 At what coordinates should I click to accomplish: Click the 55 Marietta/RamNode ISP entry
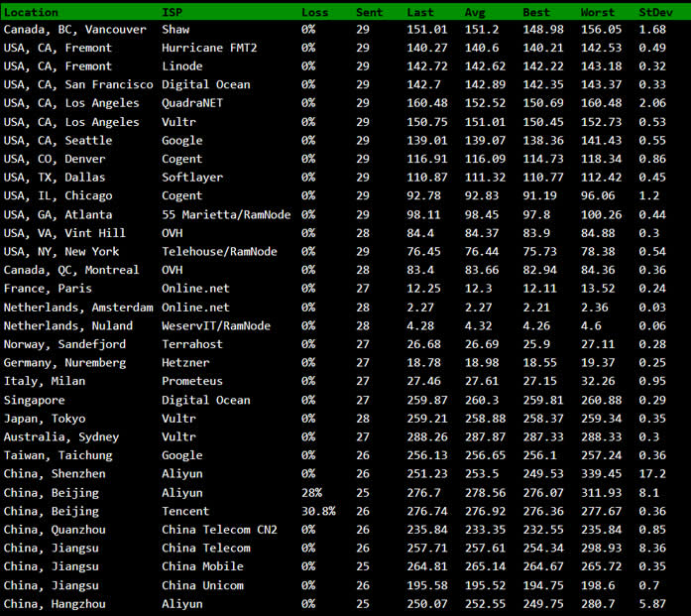click(226, 214)
